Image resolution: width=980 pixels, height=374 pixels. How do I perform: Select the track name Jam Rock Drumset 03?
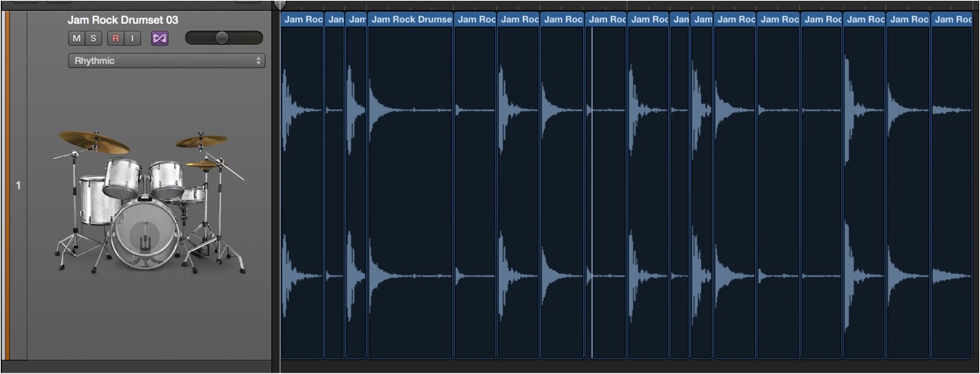123,20
